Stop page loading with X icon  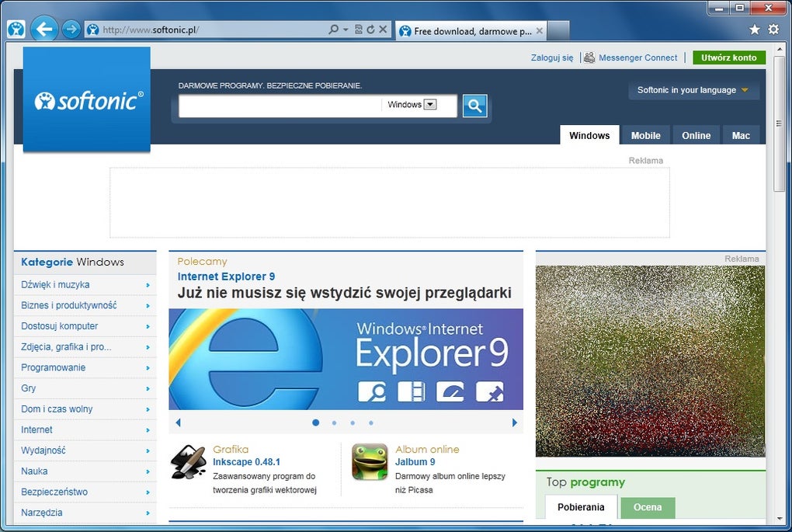tap(384, 30)
